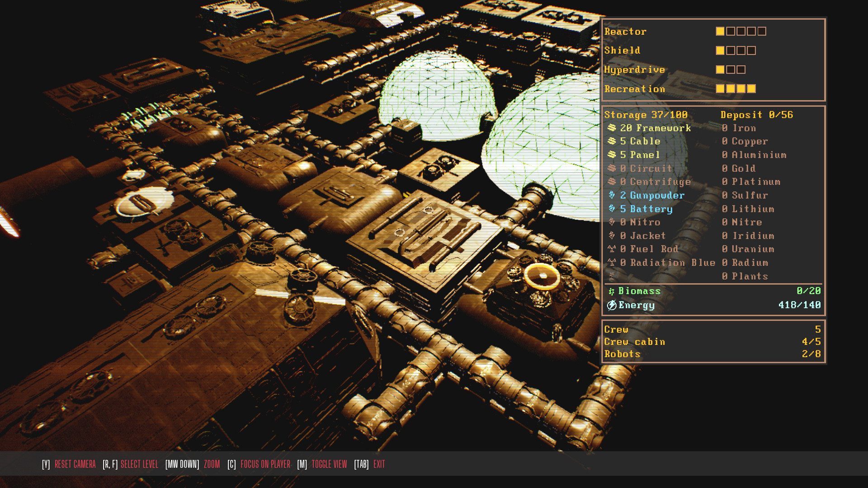Screen dimensions: 868x488
Task: Select the Cable resource icon
Action: (x=611, y=141)
